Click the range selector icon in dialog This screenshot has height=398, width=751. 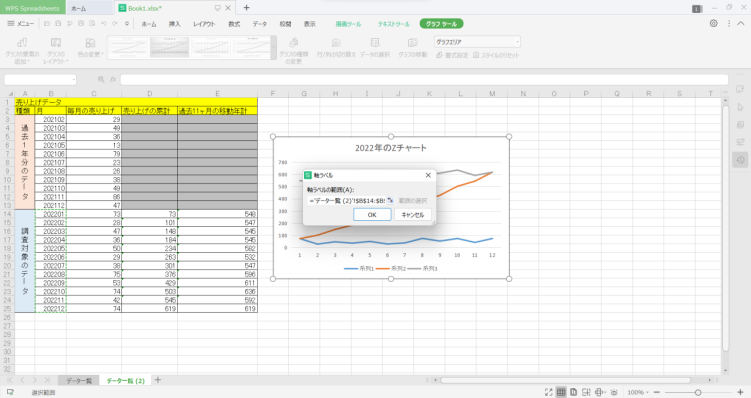pos(390,201)
